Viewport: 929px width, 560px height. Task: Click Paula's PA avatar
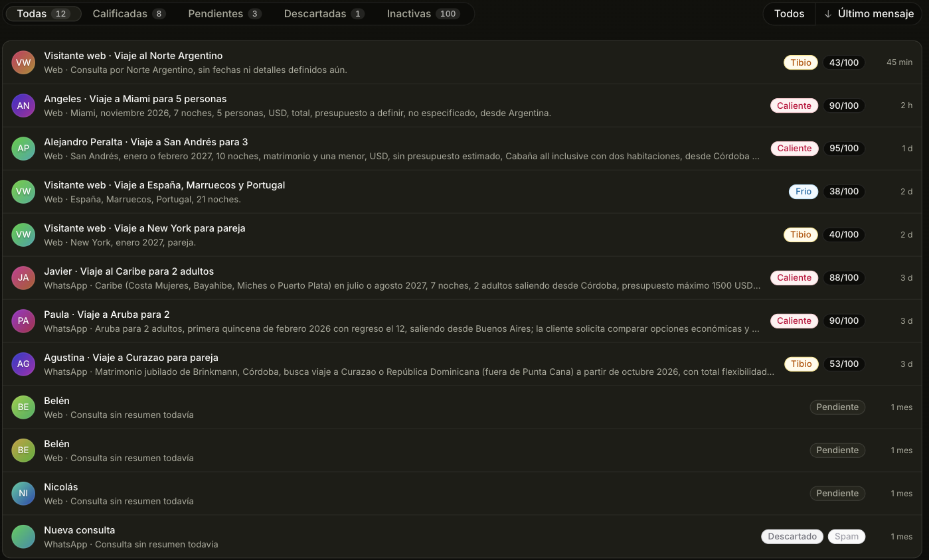23,321
